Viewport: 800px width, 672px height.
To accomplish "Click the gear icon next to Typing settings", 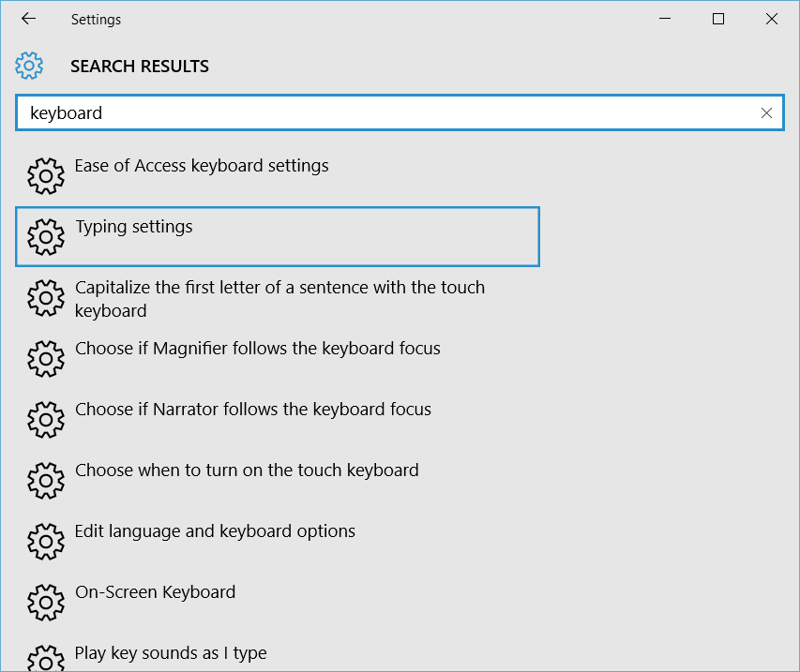I will click(x=45, y=236).
